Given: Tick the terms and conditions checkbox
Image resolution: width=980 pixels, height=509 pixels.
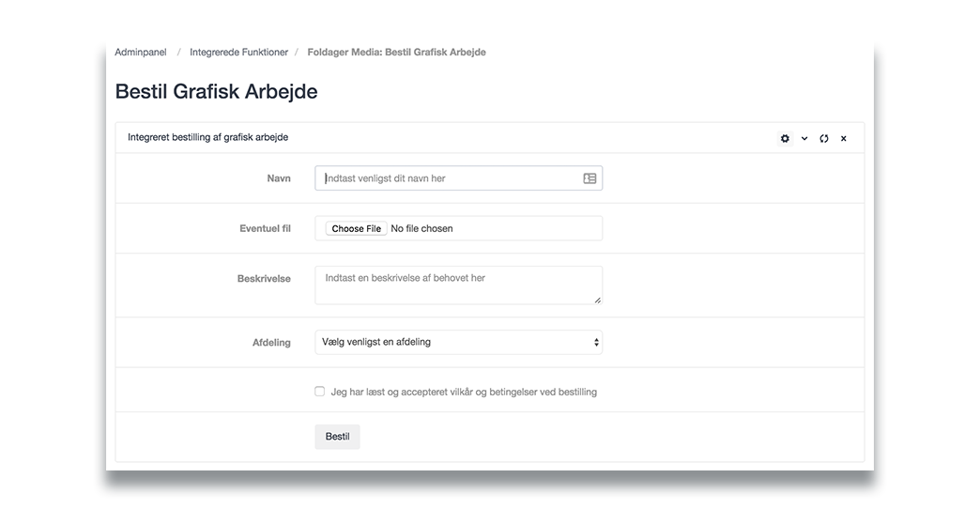Looking at the screenshot, I should pyautogui.click(x=319, y=392).
